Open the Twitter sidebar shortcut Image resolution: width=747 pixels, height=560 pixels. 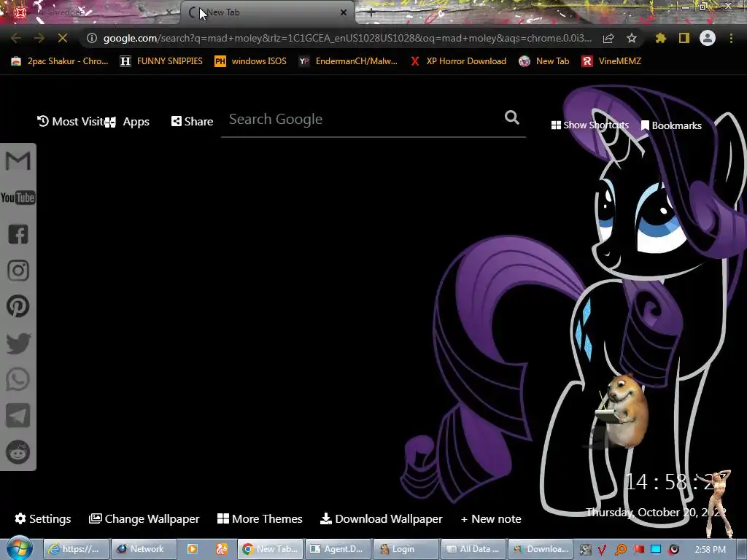18,343
